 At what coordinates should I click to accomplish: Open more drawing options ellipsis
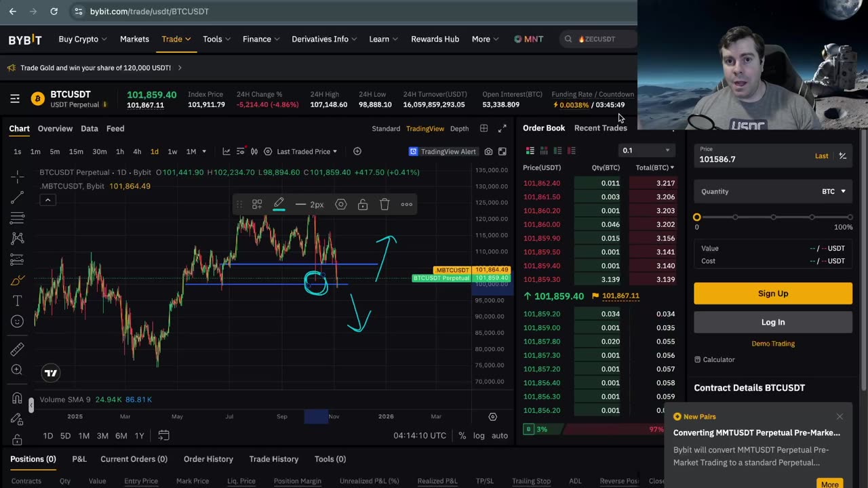pyautogui.click(x=406, y=204)
